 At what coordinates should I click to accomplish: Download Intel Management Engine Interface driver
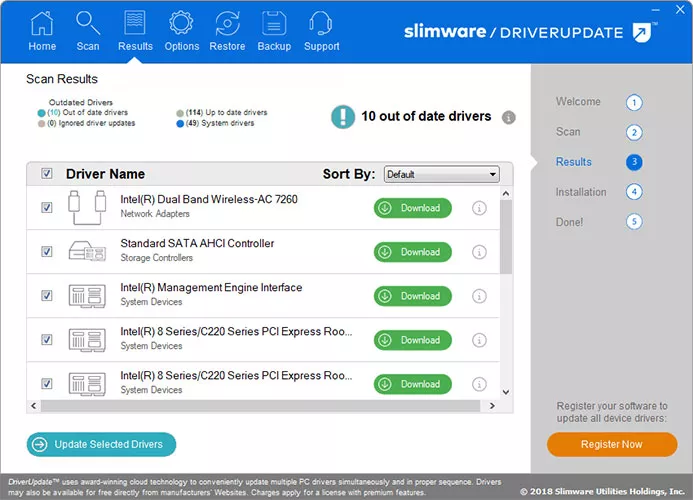tap(413, 296)
